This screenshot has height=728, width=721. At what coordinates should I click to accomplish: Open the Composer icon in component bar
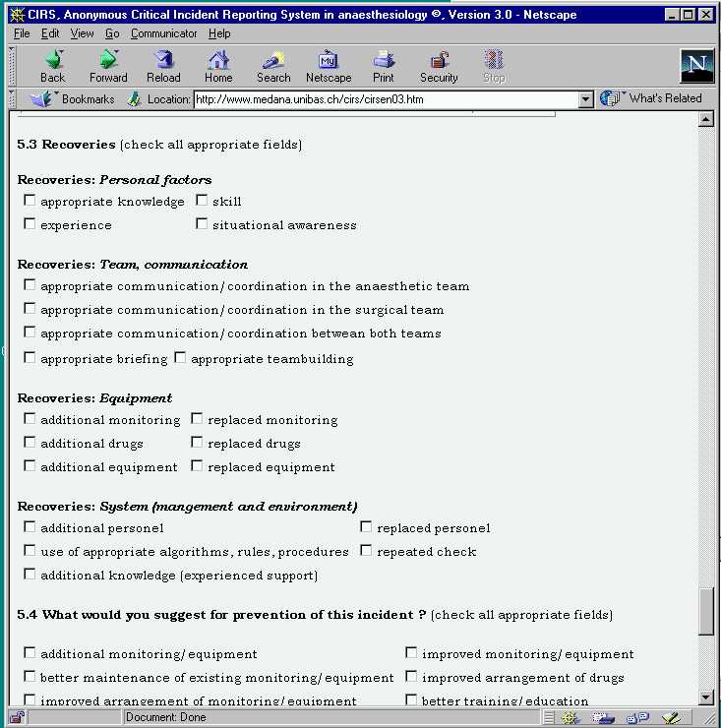pyautogui.click(x=671, y=718)
